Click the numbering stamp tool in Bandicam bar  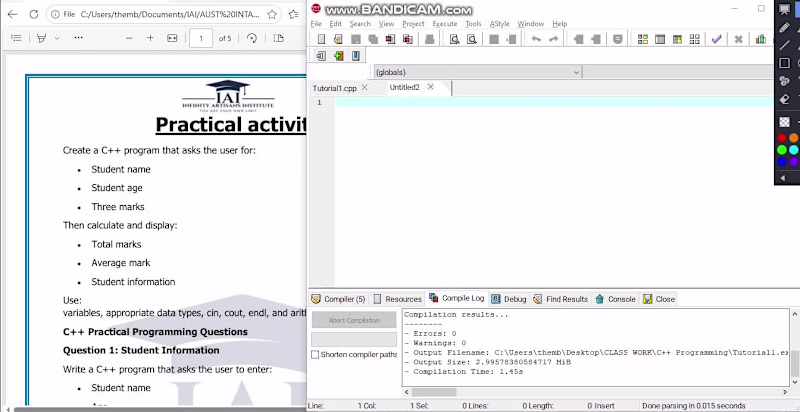(x=785, y=81)
